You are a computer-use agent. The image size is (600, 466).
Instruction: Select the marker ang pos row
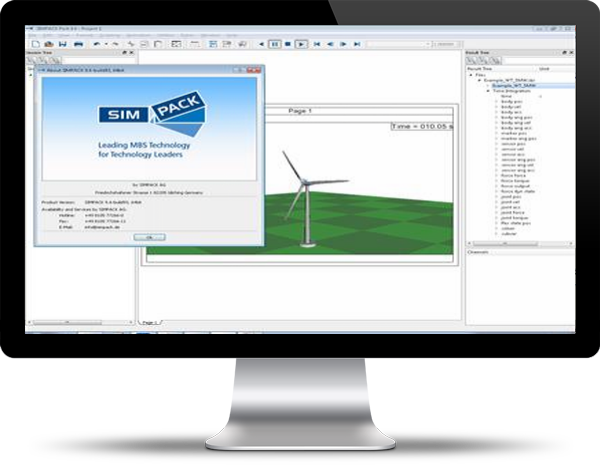click(x=518, y=139)
